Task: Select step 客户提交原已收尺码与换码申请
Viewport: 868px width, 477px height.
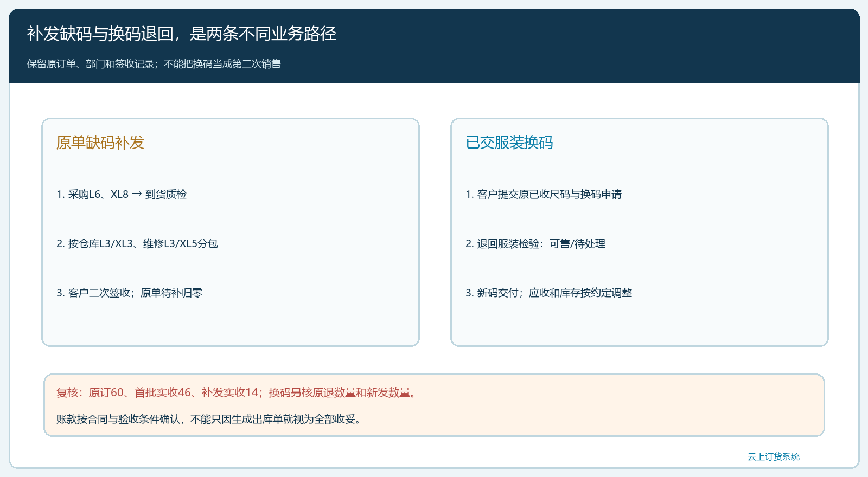Action: 544,194
